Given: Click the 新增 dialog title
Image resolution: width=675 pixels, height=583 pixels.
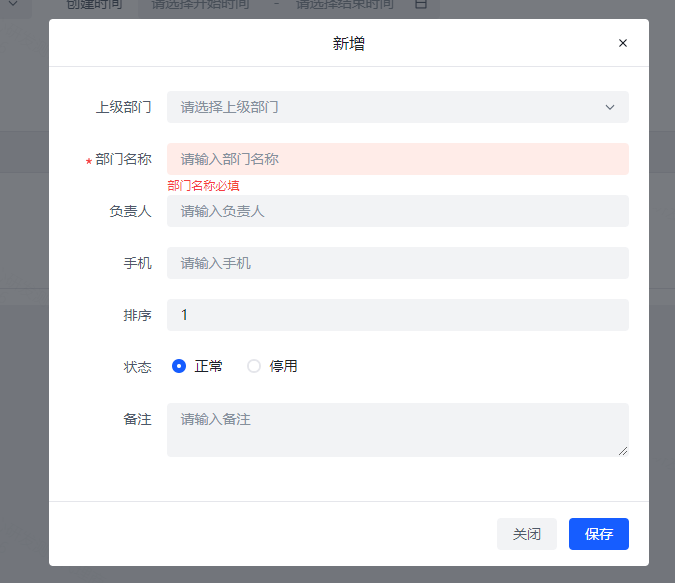Looking at the screenshot, I should tap(348, 43).
